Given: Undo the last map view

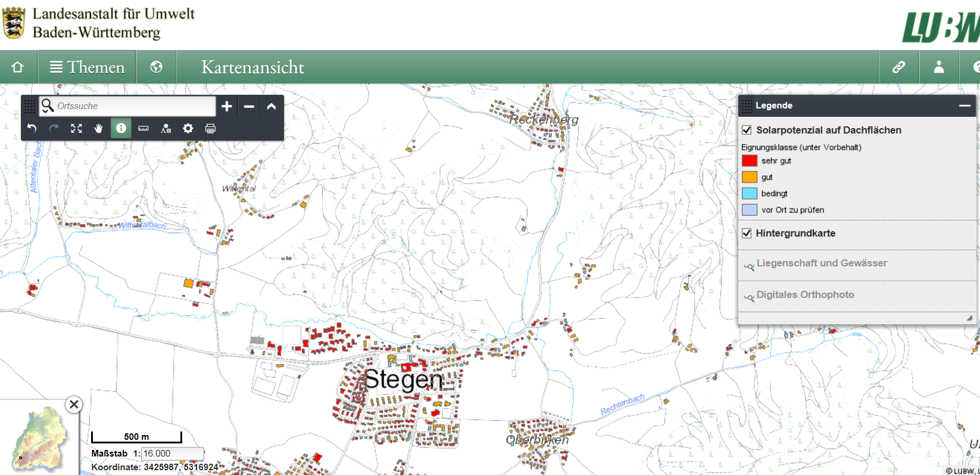Looking at the screenshot, I should (32, 128).
